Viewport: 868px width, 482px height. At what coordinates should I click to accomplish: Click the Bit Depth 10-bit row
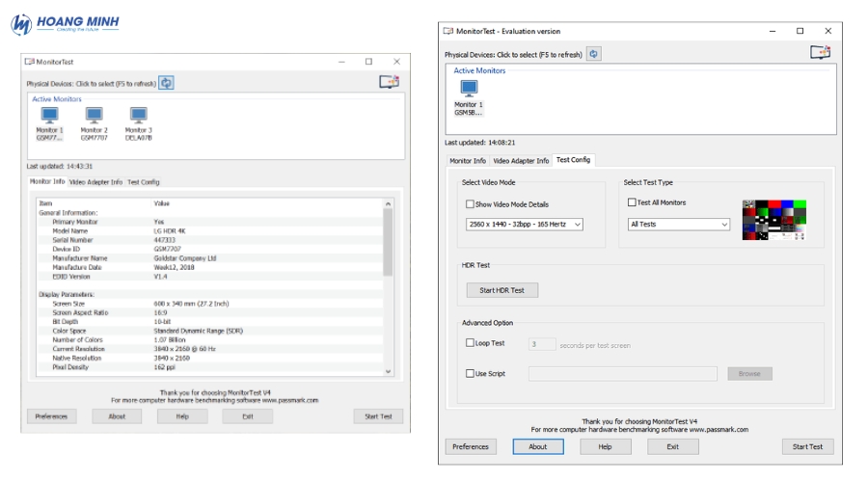click(x=210, y=322)
